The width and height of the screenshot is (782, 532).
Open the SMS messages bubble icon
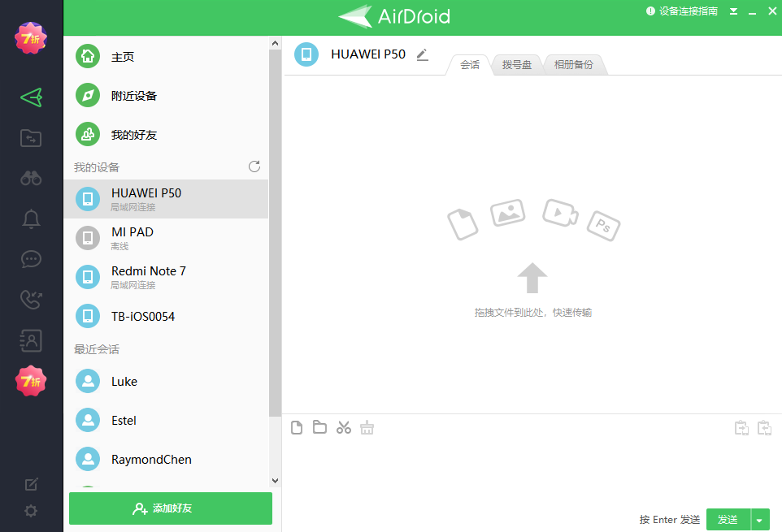pyautogui.click(x=31, y=259)
